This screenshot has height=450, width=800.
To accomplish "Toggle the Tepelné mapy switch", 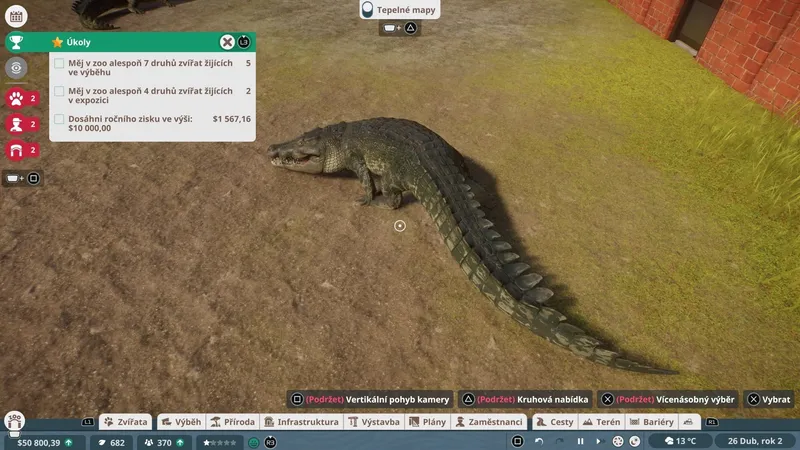I will tap(367, 10).
